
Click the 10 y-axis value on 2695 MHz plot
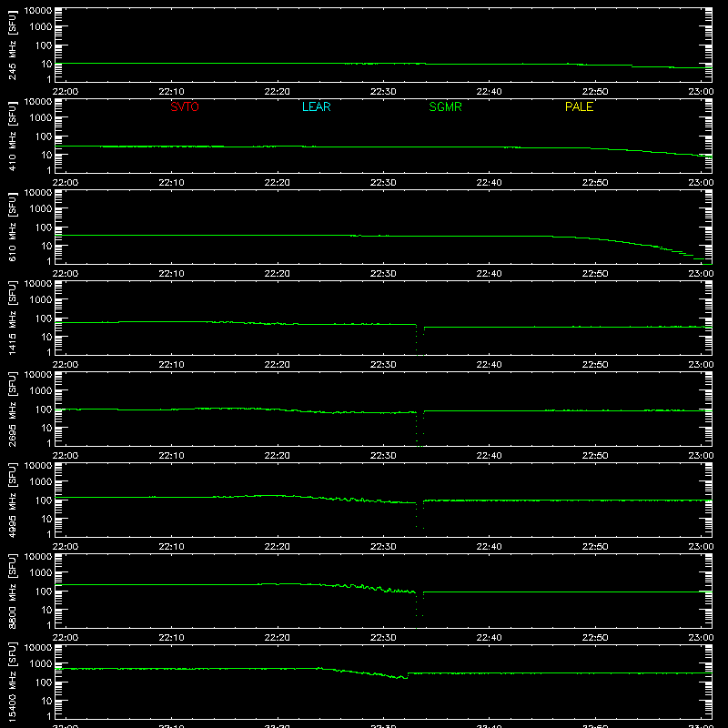click(x=46, y=428)
